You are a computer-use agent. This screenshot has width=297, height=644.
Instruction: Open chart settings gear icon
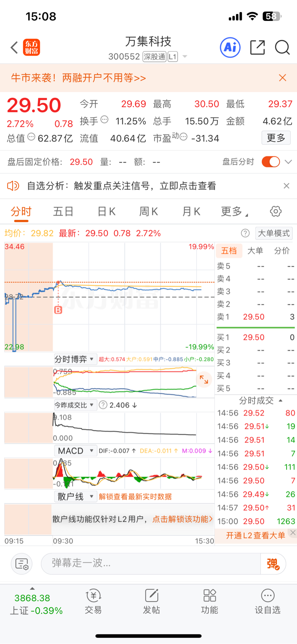click(276, 211)
